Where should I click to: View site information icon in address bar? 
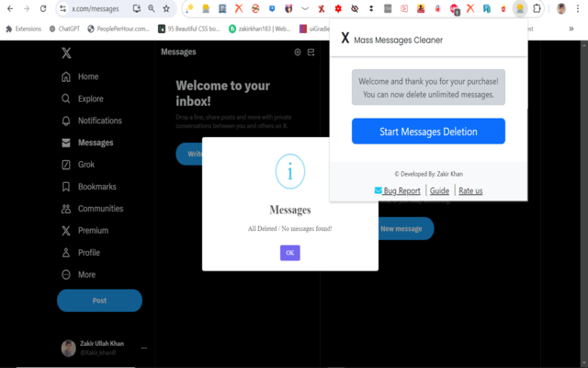(63, 8)
